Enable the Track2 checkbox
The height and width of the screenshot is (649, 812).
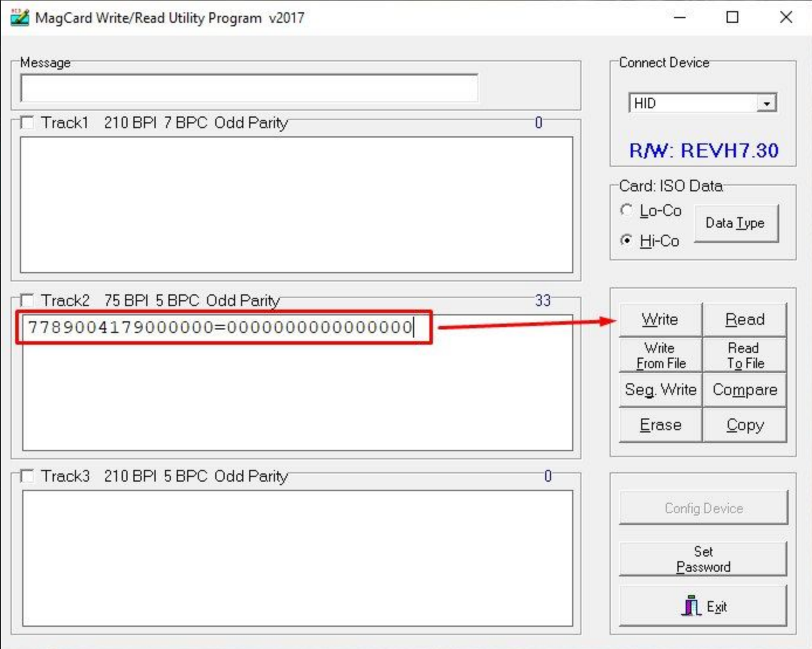click(27, 301)
